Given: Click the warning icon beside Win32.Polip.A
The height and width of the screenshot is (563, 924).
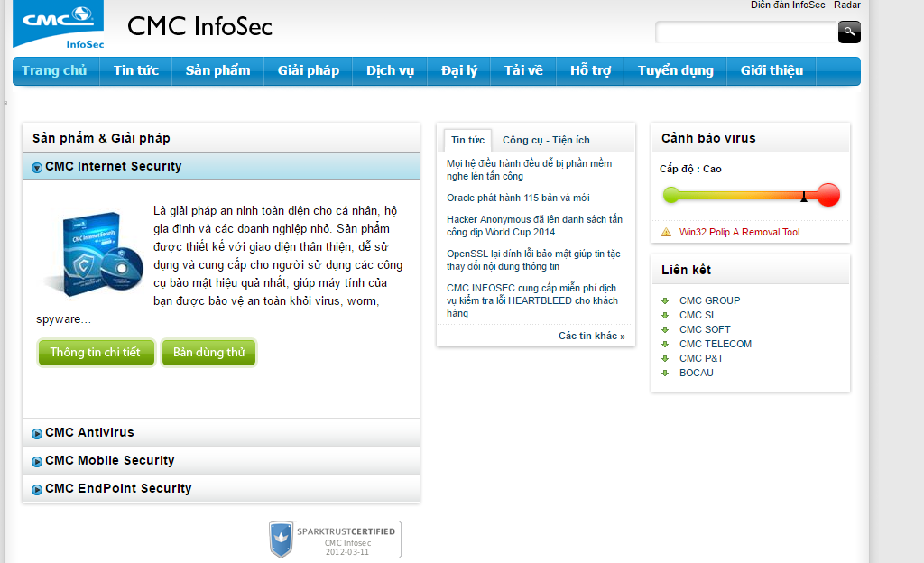Looking at the screenshot, I should (x=666, y=232).
